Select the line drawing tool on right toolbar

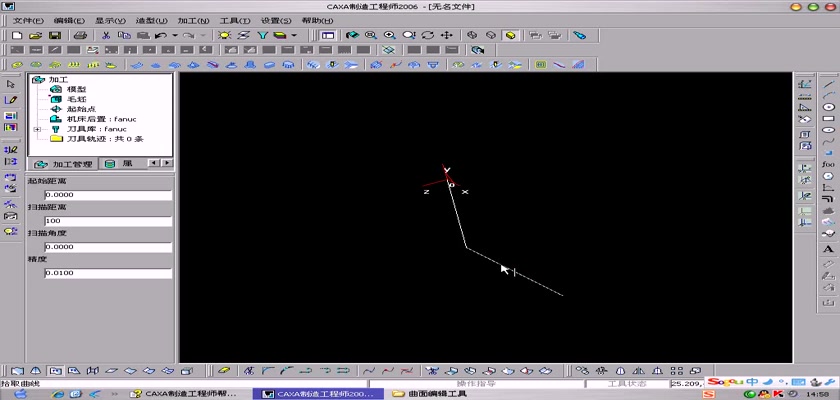(828, 84)
